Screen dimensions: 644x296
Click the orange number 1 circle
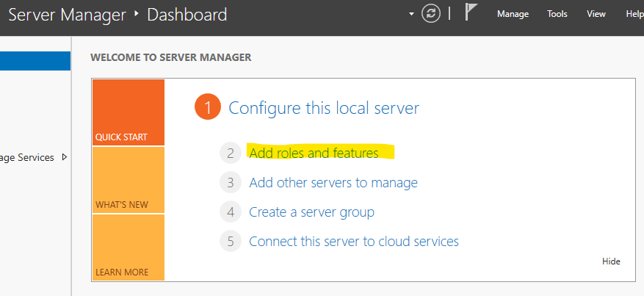[208, 108]
